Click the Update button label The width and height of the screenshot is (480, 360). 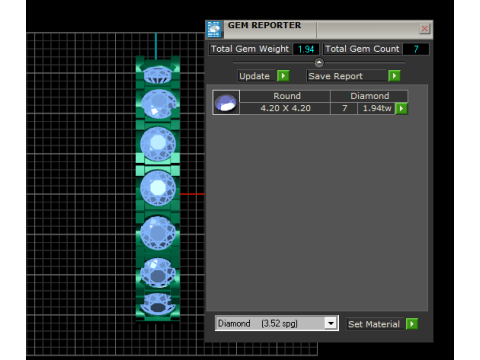click(x=256, y=76)
